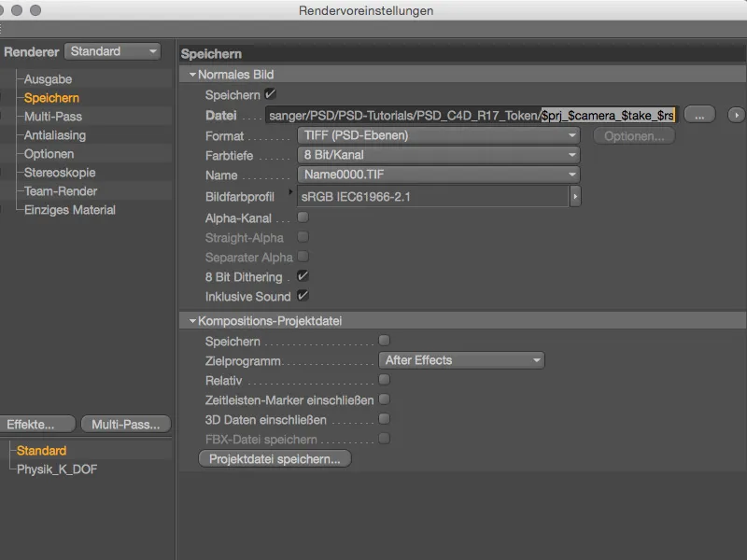Click the Datei path input field
The width and height of the screenshot is (747, 560).
(472, 115)
